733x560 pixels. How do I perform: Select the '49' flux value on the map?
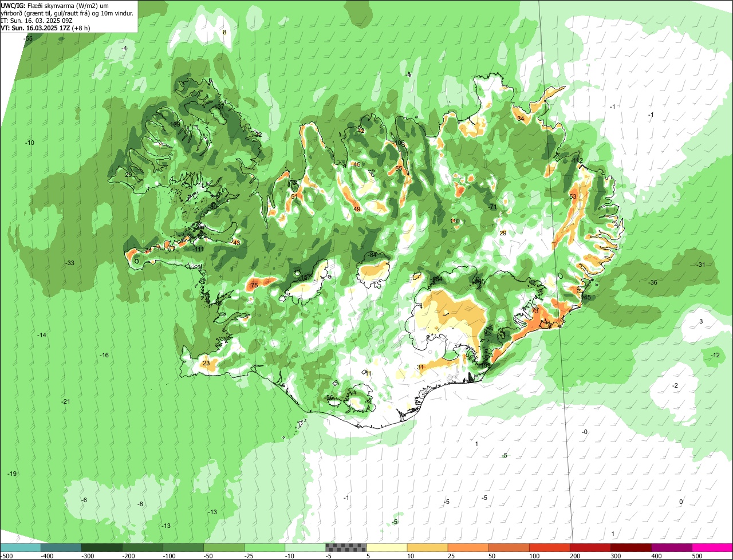coord(357,210)
